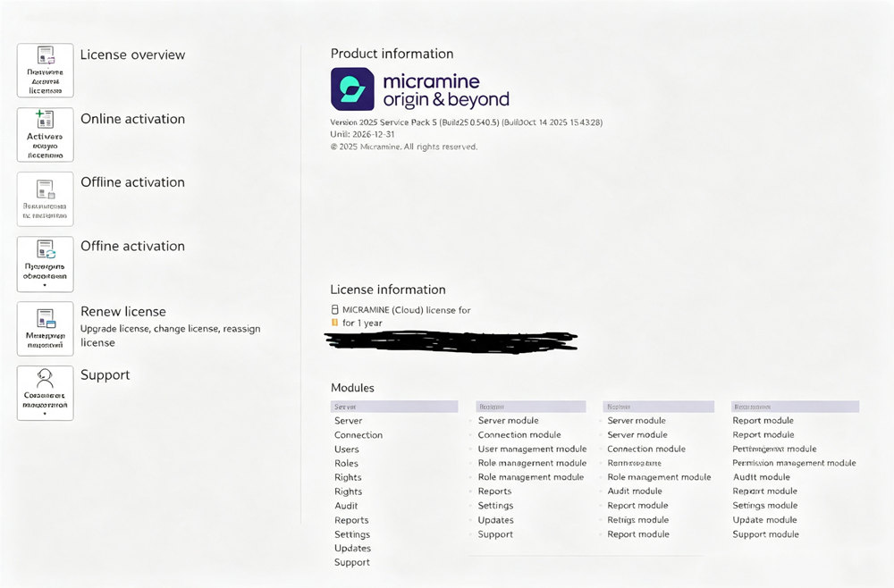Select the "User management module" entry

[532, 449]
